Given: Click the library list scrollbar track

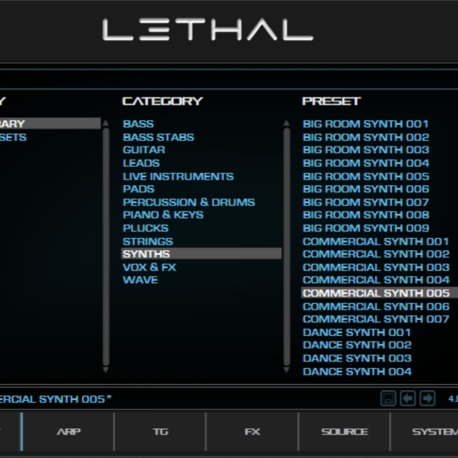Looking at the screenshot, I should pos(106,247).
